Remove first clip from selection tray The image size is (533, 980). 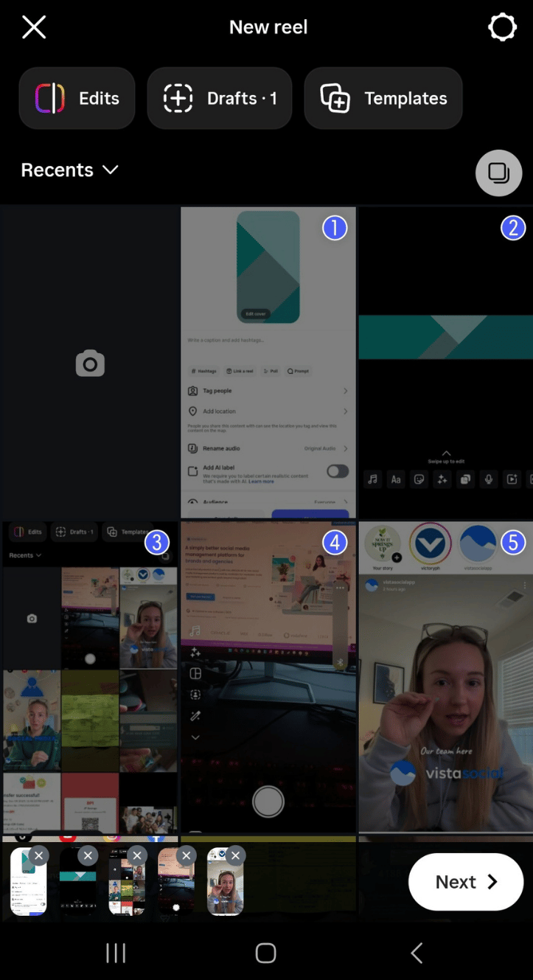39,855
